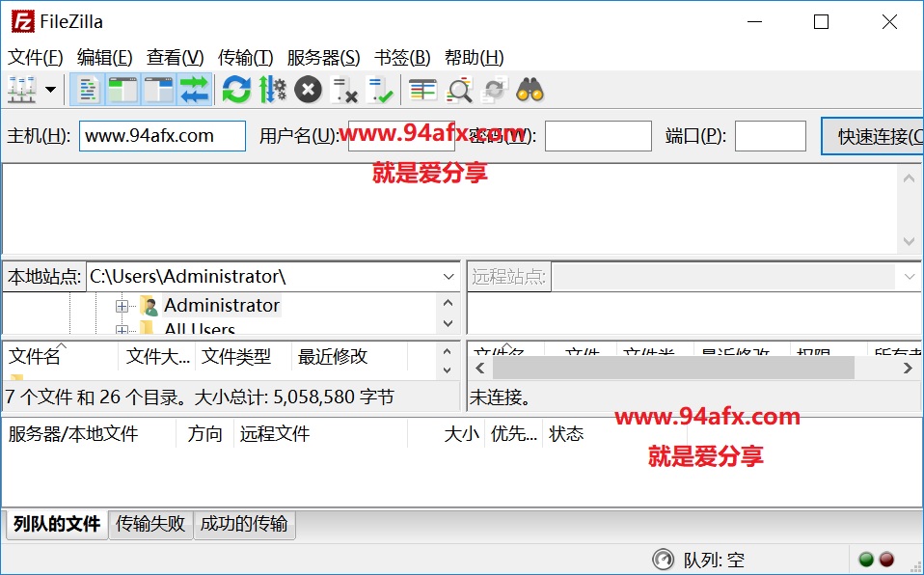Click the cancel current operation icon
This screenshot has width=924, height=575.
(x=309, y=91)
